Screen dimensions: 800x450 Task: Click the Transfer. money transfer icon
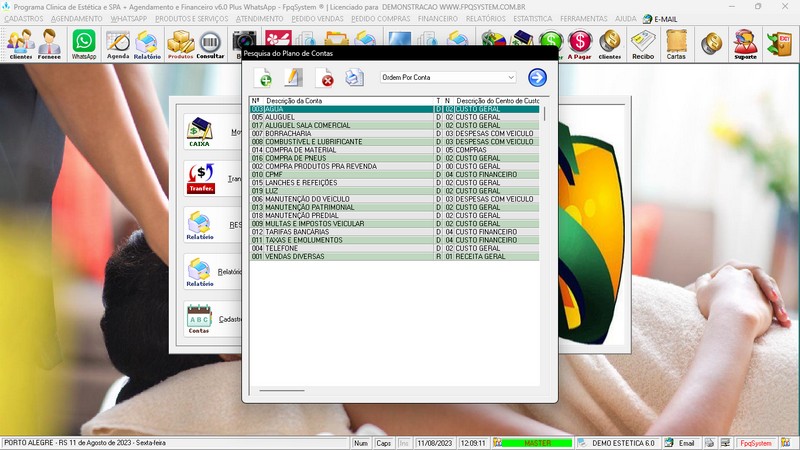click(200, 178)
